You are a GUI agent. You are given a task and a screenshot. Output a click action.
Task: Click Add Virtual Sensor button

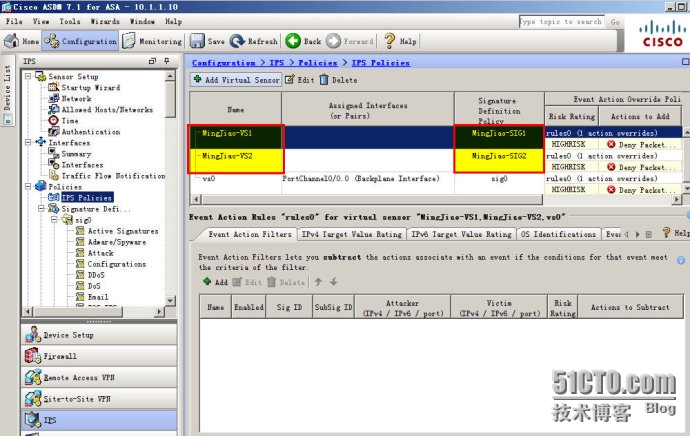coord(236,80)
